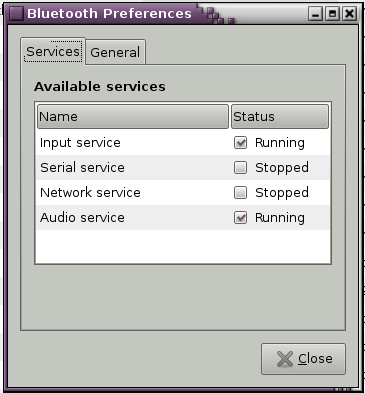The width and height of the screenshot is (365, 393).
Task: Uncheck the Audio service checkbox
Action: (x=240, y=218)
